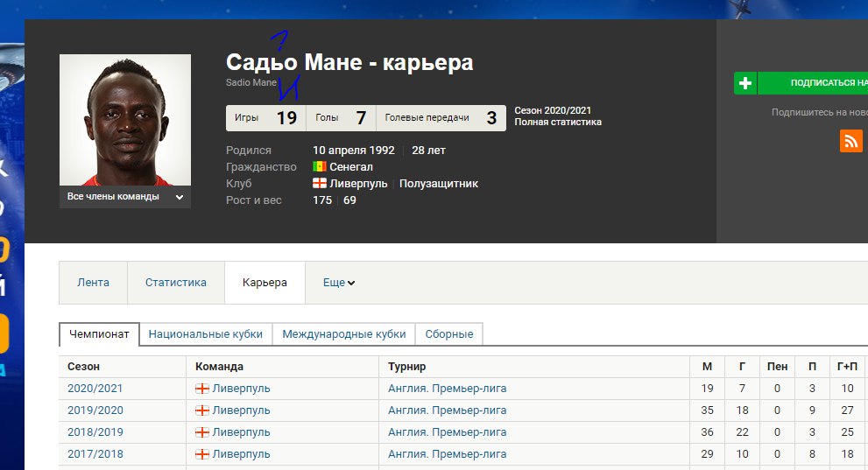The width and height of the screenshot is (868, 470).
Task: Click Ливерпуль team link in 2019/2020 row
Action: coord(242,410)
